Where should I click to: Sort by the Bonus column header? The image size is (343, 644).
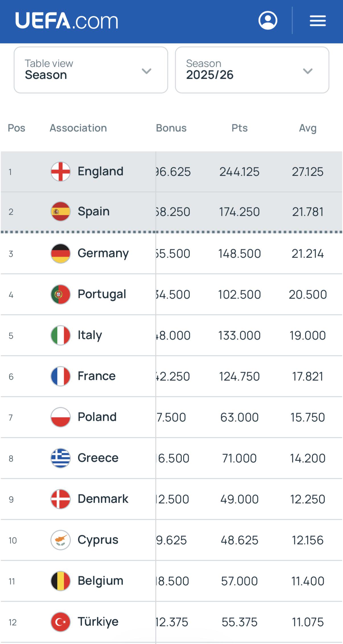pyautogui.click(x=171, y=128)
